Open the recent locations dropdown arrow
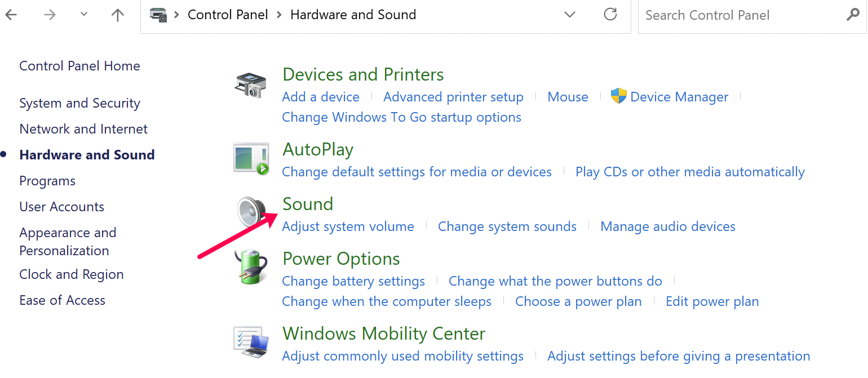Image resolution: width=868 pixels, height=378 pixels. click(x=84, y=15)
